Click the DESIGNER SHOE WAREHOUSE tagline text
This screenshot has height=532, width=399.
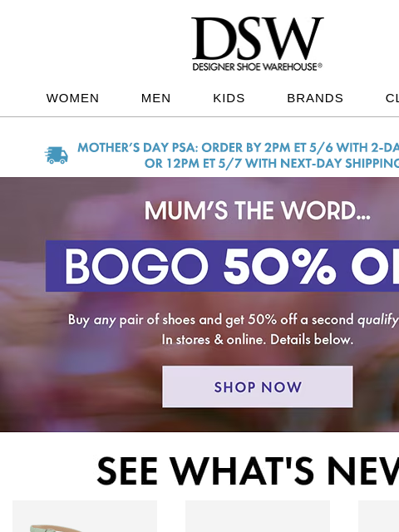(257, 66)
